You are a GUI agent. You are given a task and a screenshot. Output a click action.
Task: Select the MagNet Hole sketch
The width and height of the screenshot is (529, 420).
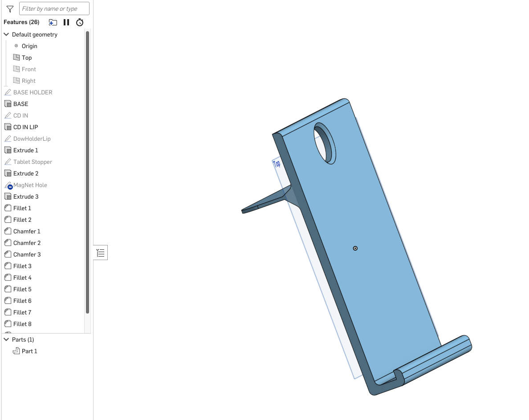30,185
